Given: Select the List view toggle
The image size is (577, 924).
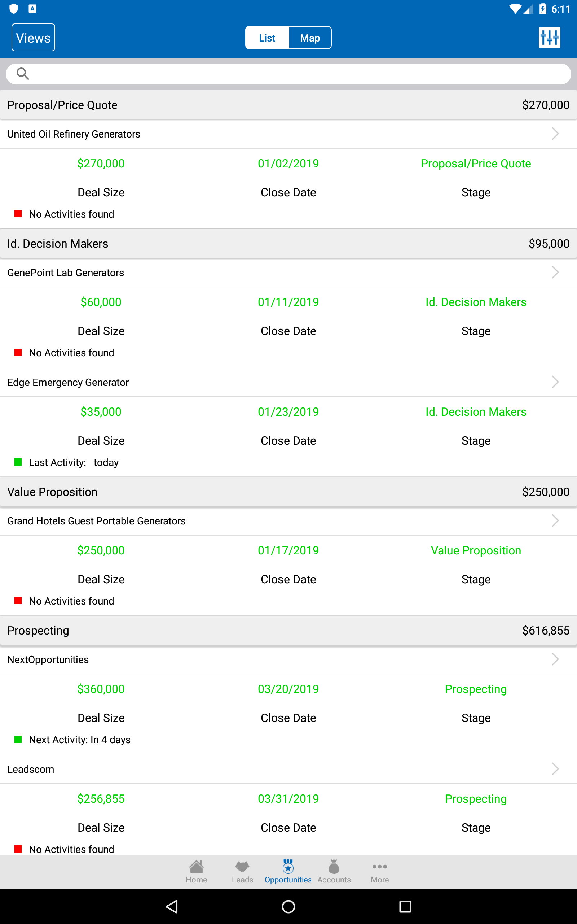Looking at the screenshot, I should [x=267, y=38].
